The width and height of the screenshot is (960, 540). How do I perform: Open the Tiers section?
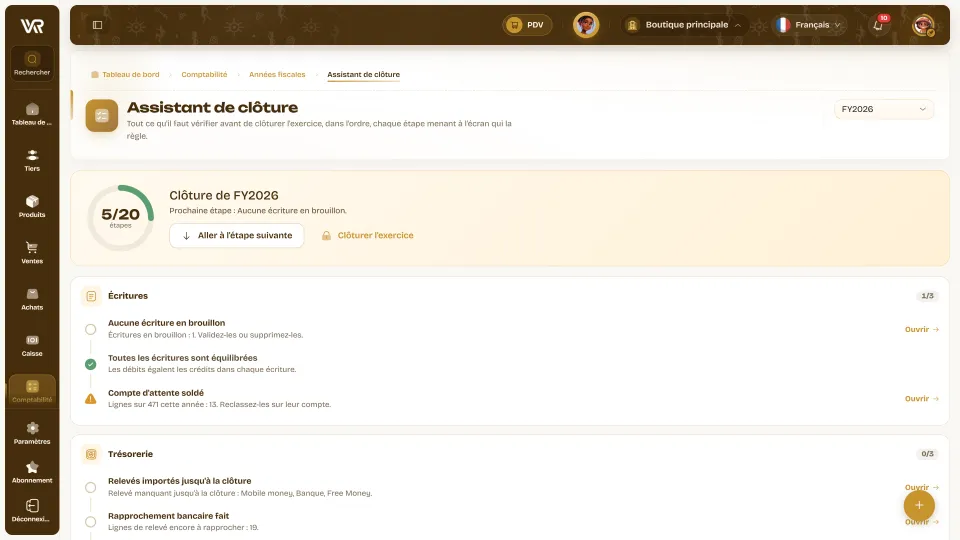point(32,160)
